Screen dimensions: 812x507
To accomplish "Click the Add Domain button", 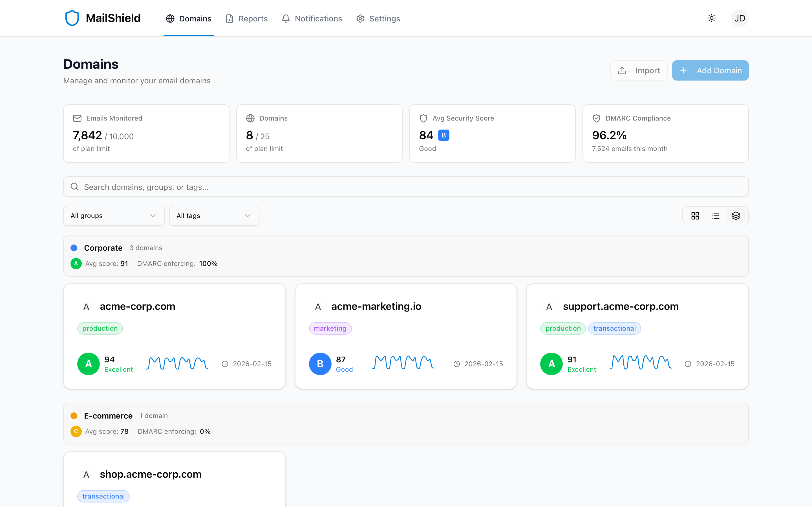I will pyautogui.click(x=710, y=70).
